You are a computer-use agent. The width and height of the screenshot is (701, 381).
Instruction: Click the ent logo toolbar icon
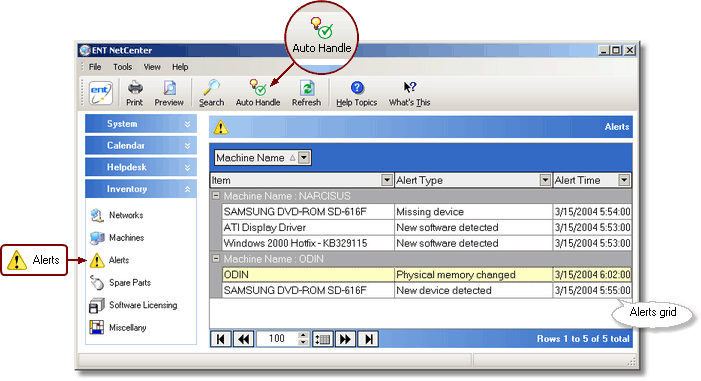pyautogui.click(x=101, y=93)
